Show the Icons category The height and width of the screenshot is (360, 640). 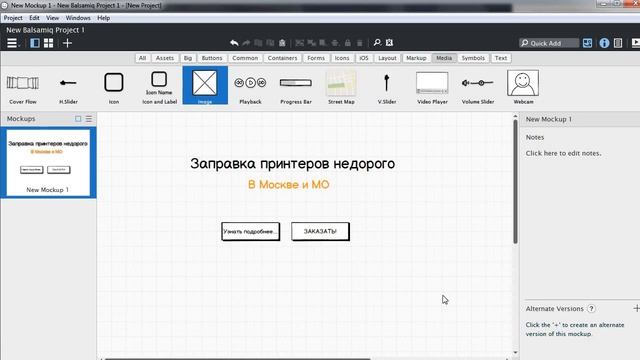(342, 58)
